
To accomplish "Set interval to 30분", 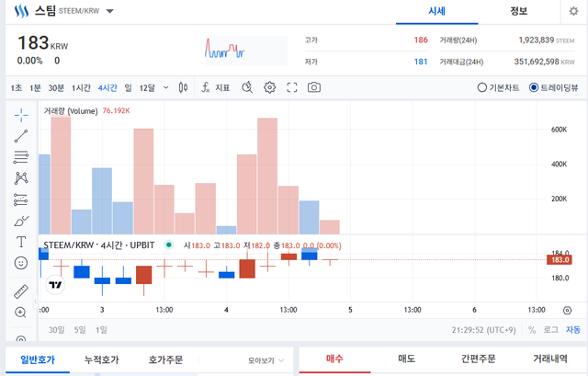I will point(56,88).
